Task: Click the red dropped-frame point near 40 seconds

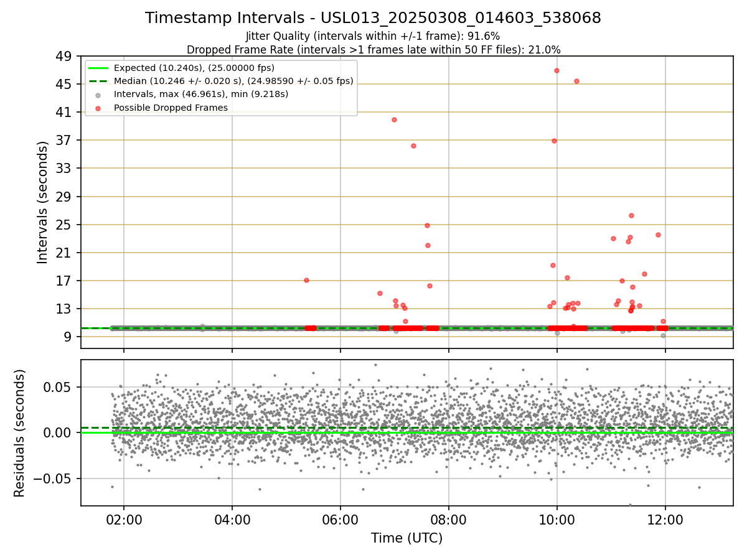Action: [394, 119]
